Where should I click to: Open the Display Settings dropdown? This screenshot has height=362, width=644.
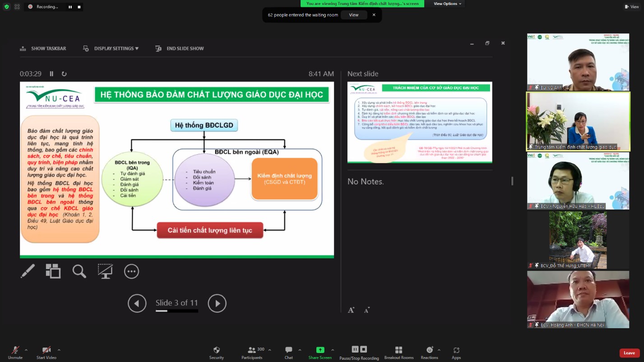pyautogui.click(x=111, y=49)
